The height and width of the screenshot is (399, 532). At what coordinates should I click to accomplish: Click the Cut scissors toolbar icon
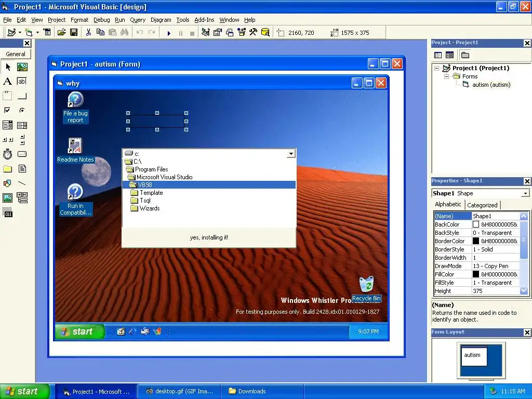(88, 33)
